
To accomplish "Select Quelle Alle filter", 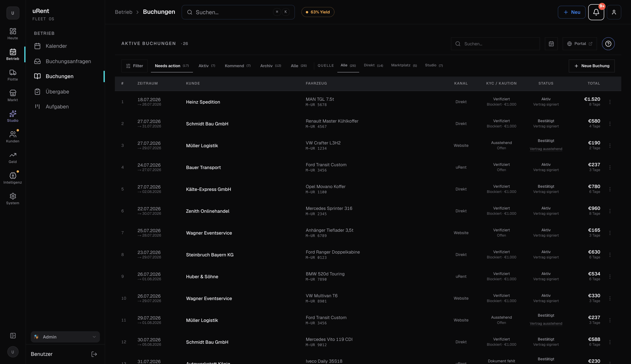I will point(348,65).
